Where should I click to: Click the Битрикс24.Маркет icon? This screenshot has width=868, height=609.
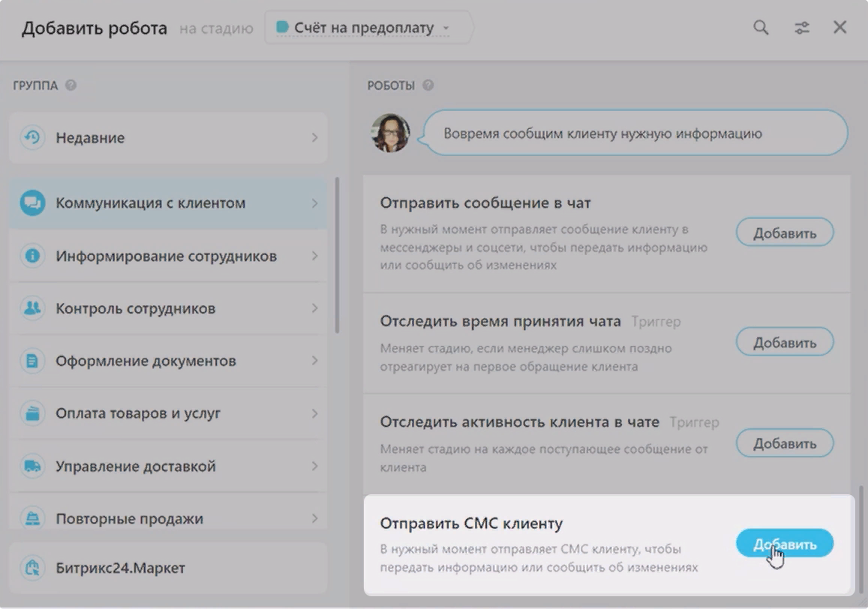(x=32, y=568)
